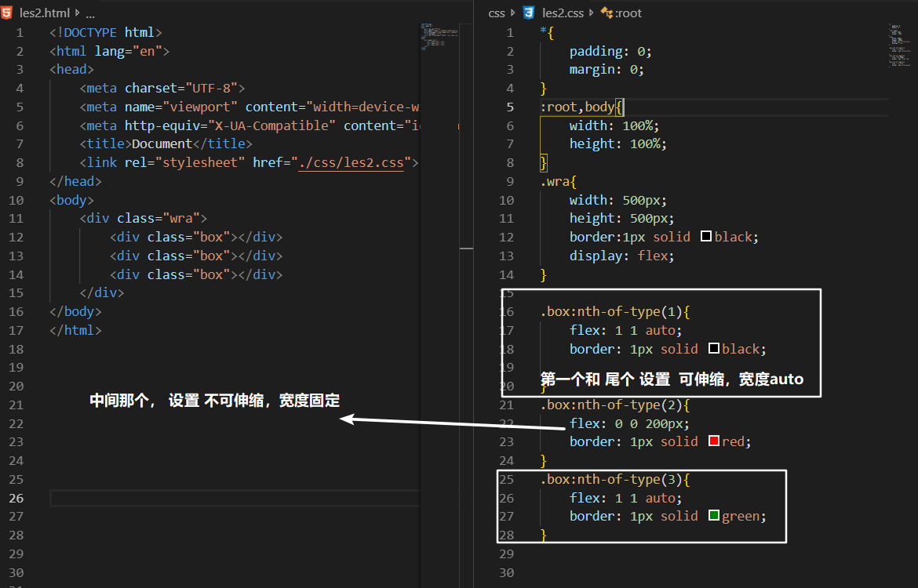Click the green color box beside 'green' on line 27

[x=714, y=516]
